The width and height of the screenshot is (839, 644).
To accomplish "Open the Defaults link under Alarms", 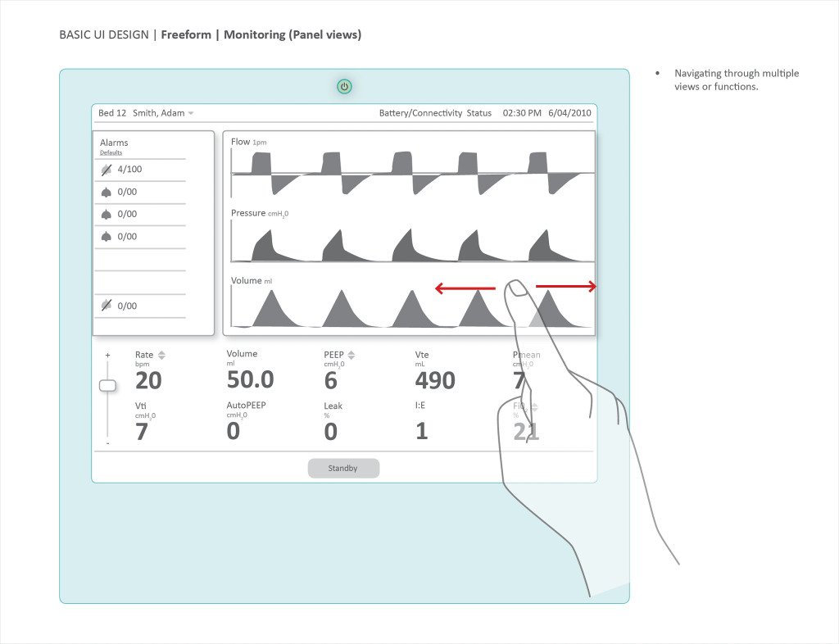I will click(x=111, y=152).
